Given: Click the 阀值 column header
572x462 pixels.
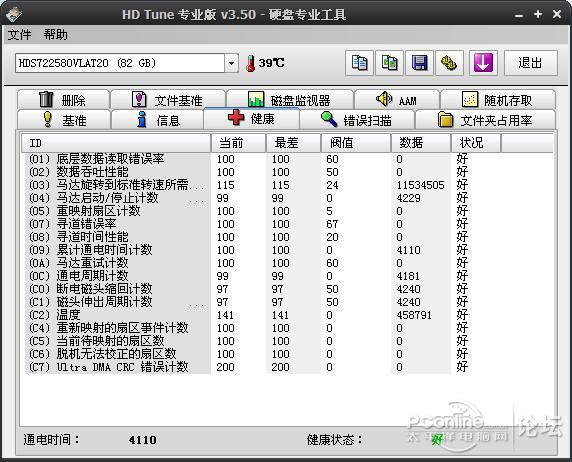Looking at the screenshot, I should 356,143.
